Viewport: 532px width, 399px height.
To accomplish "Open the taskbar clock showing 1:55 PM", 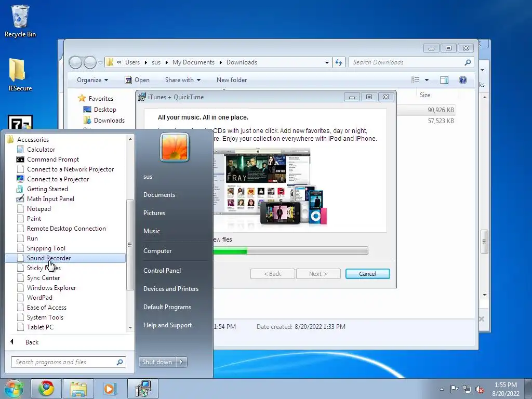I will (x=506, y=389).
